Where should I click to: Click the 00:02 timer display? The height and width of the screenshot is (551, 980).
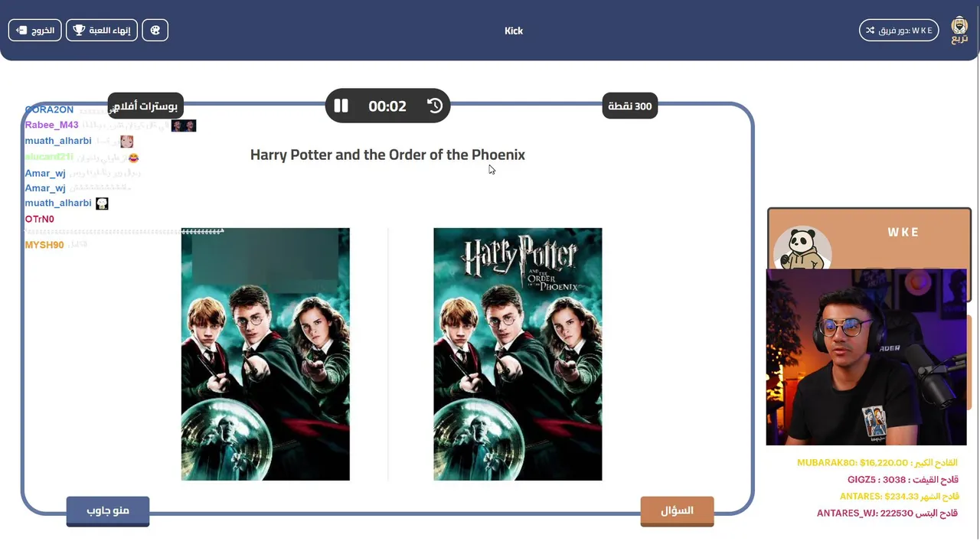[x=387, y=106]
